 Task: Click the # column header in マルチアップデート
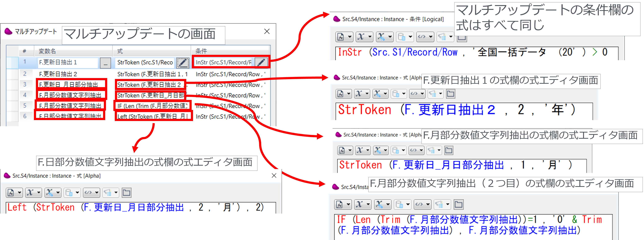[x=26, y=51]
